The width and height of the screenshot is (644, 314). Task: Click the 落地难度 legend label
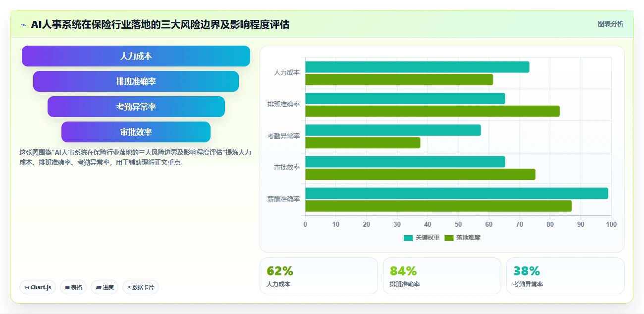pos(468,238)
